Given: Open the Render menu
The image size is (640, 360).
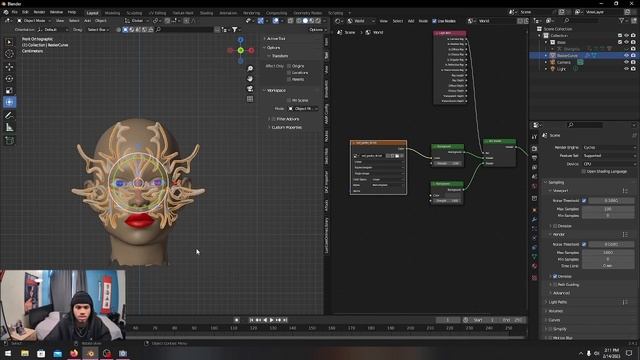Looking at the screenshot, I should 39,12.
